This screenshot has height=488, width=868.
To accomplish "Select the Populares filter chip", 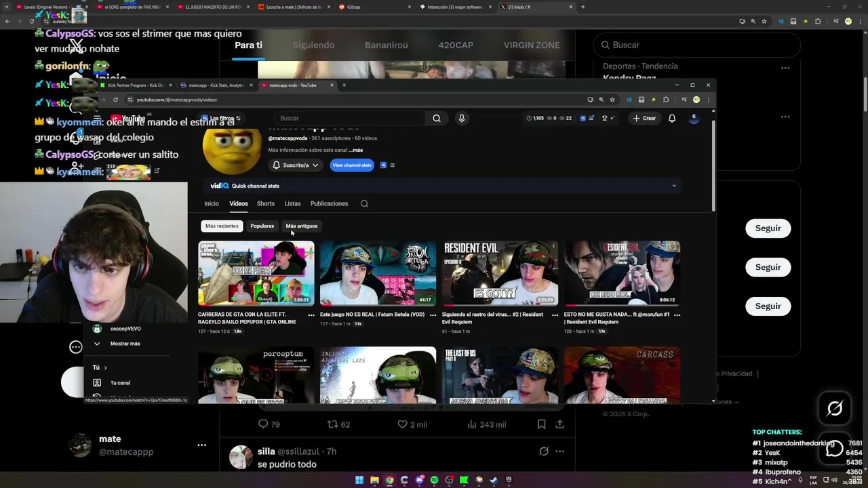I will [262, 226].
